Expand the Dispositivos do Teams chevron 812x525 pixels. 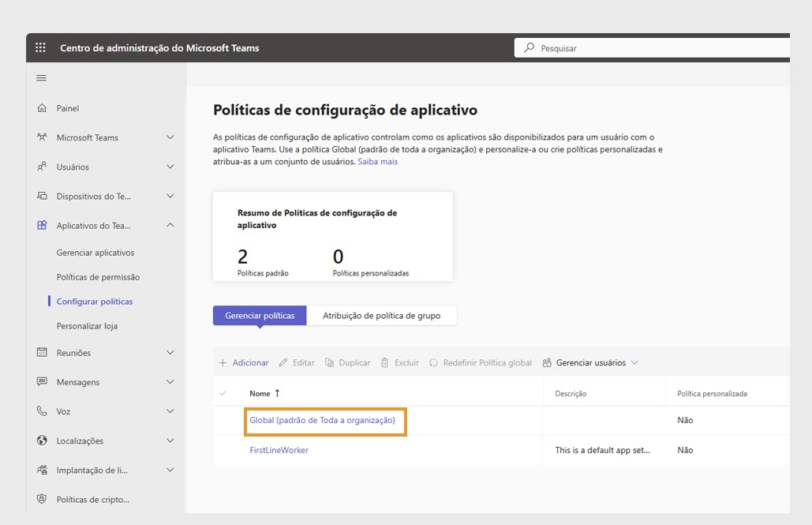170,196
